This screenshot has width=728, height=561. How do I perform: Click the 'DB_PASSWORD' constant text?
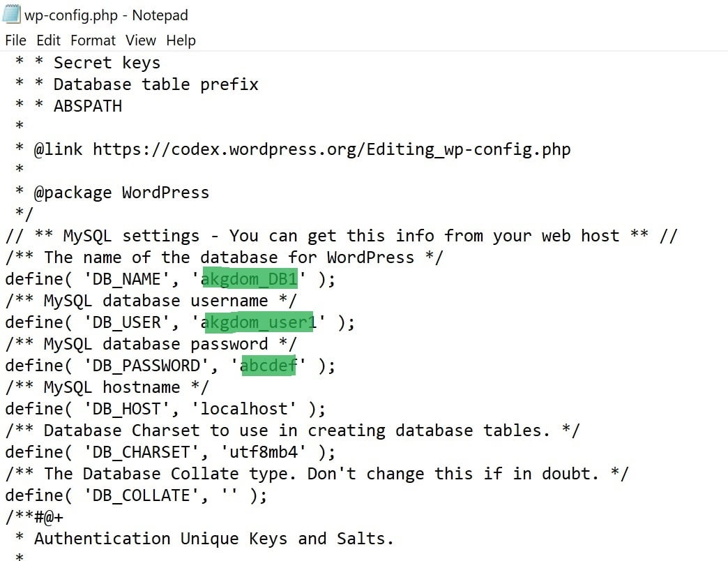coord(151,366)
